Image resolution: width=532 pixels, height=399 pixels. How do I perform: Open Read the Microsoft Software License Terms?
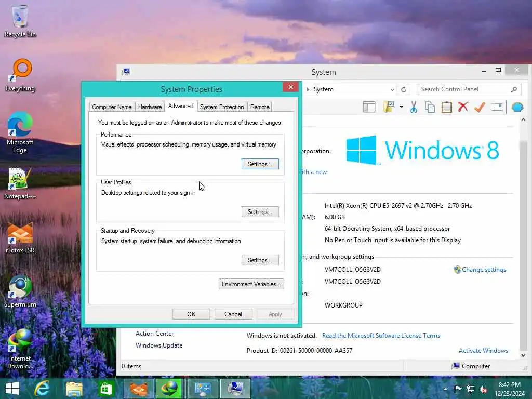(x=381, y=336)
